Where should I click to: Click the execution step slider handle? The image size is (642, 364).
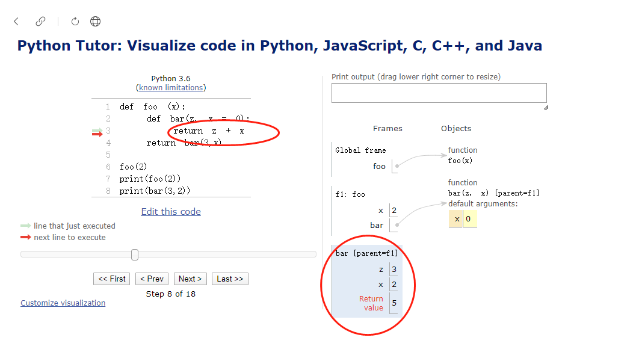click(x=135, y=254)
